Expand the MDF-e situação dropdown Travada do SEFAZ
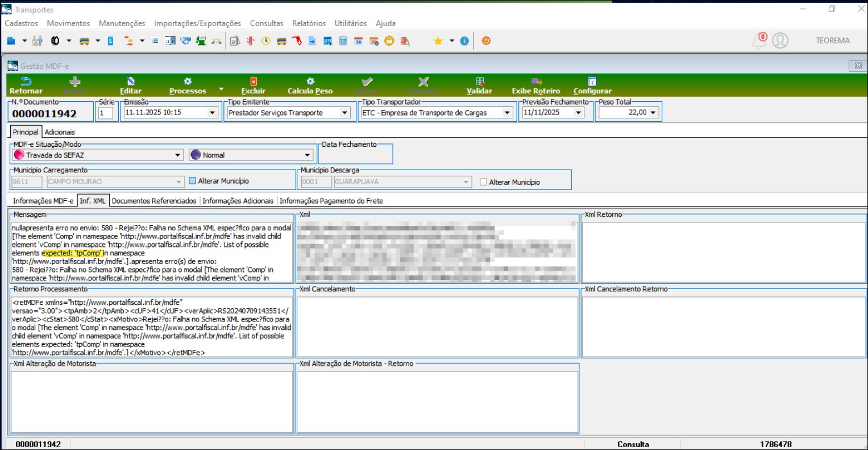The image size is (868, 450). click(178, 155)
